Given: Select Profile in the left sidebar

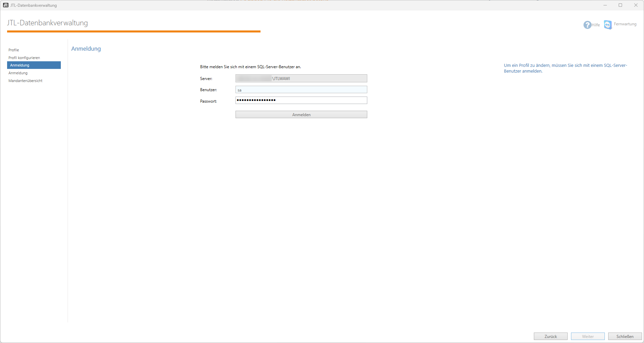Looking at the screenshot, I should coord(14,50).
